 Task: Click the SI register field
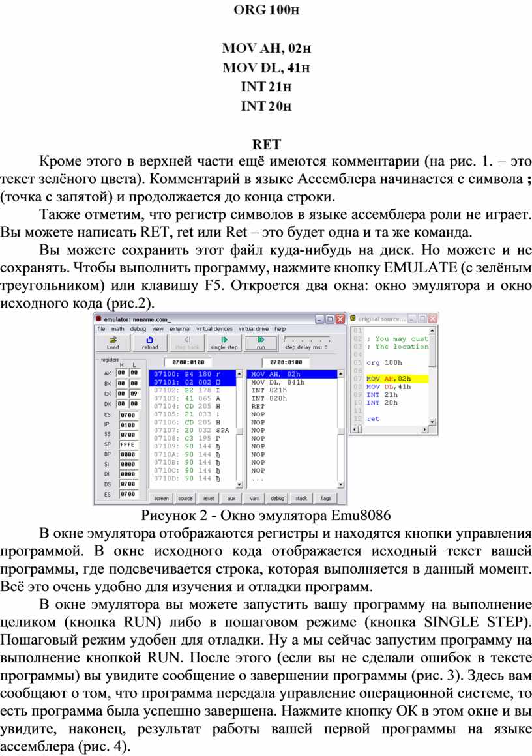point(128,464)
